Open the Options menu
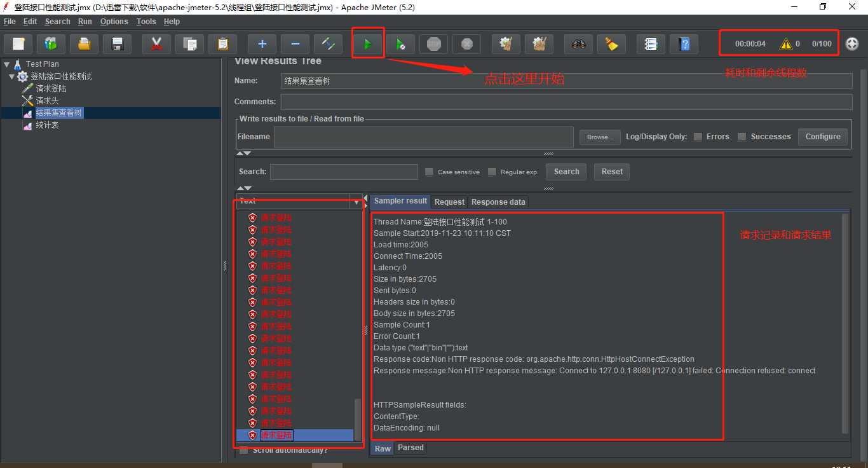868x468 pixels. pos(114,22)
